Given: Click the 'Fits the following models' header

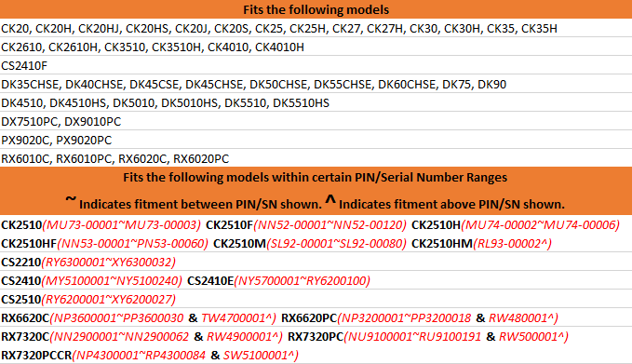Looking at the screenshot, I should 316,9.
